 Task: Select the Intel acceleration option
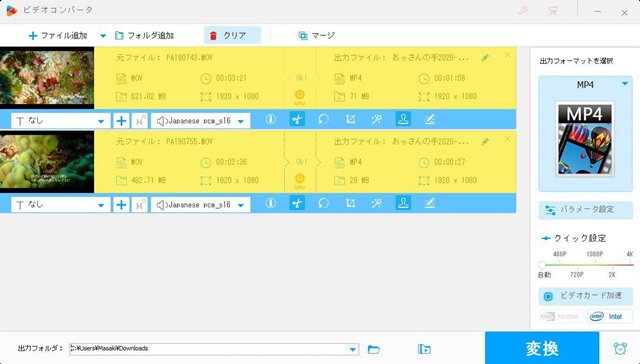(610, 316)
